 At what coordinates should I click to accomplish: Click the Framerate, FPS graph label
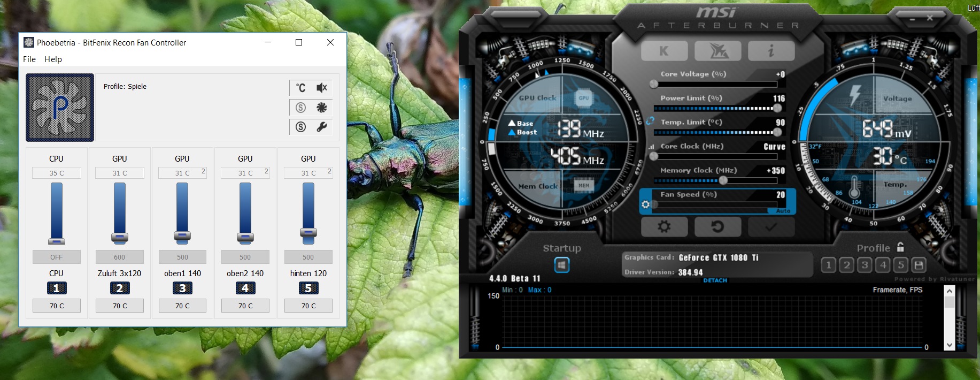898,290
